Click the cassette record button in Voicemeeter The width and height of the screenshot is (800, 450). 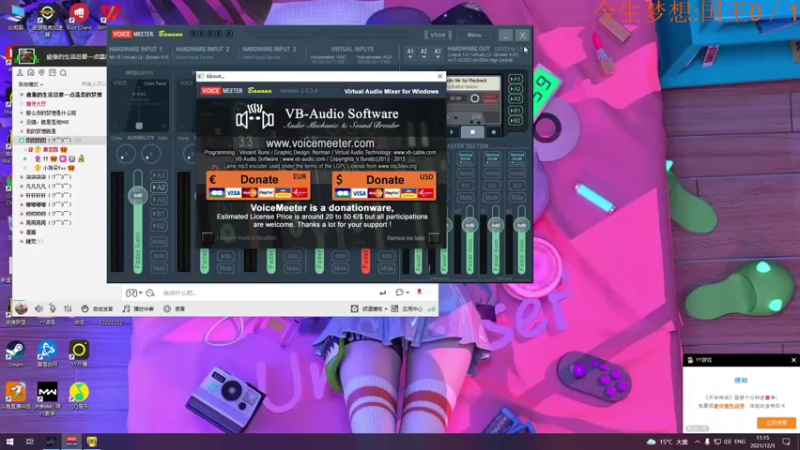493,132
